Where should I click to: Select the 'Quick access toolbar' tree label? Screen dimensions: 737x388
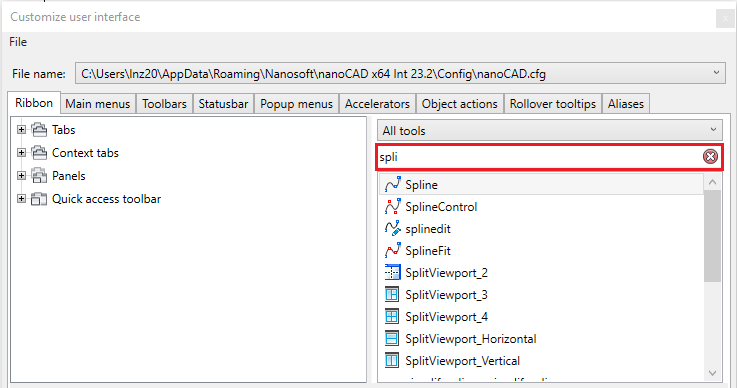[106, 199]
